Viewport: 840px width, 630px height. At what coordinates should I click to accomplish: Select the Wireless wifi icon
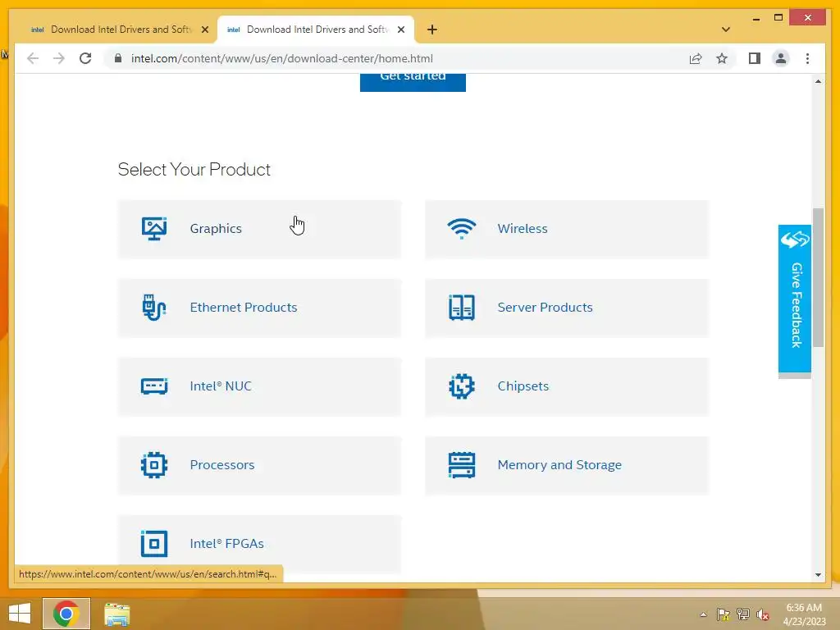(x=461, y=229)
